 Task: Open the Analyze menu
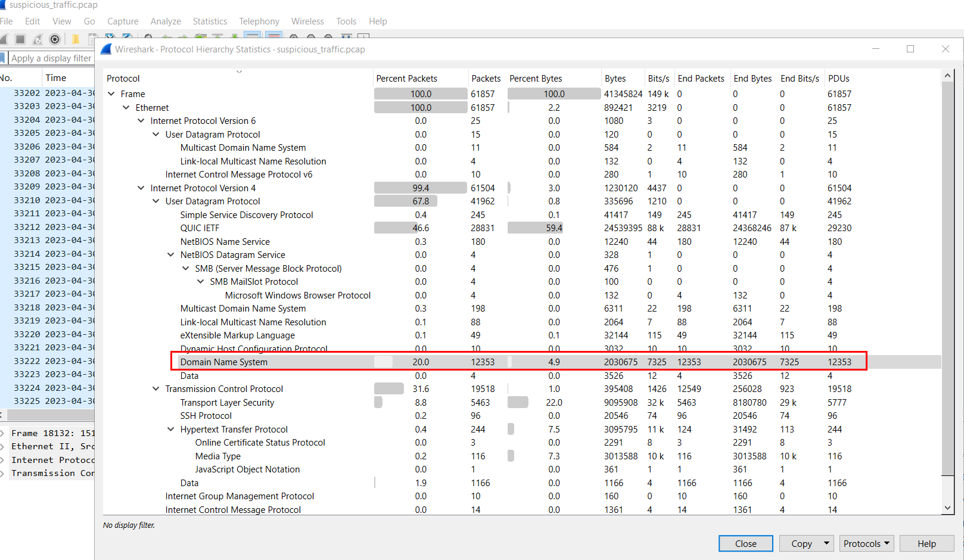click(x=166, y=21)
